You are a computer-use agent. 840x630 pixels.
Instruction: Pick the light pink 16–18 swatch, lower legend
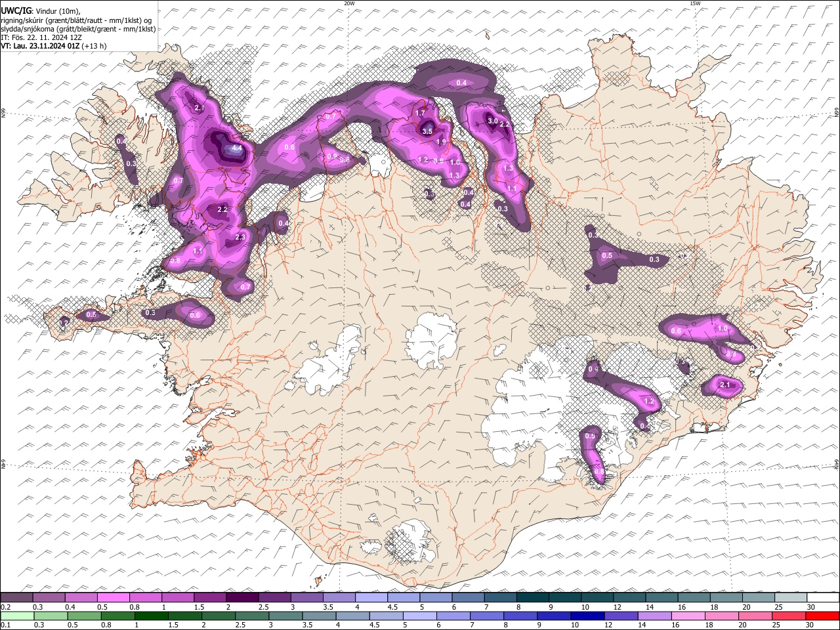pos(688,616)
